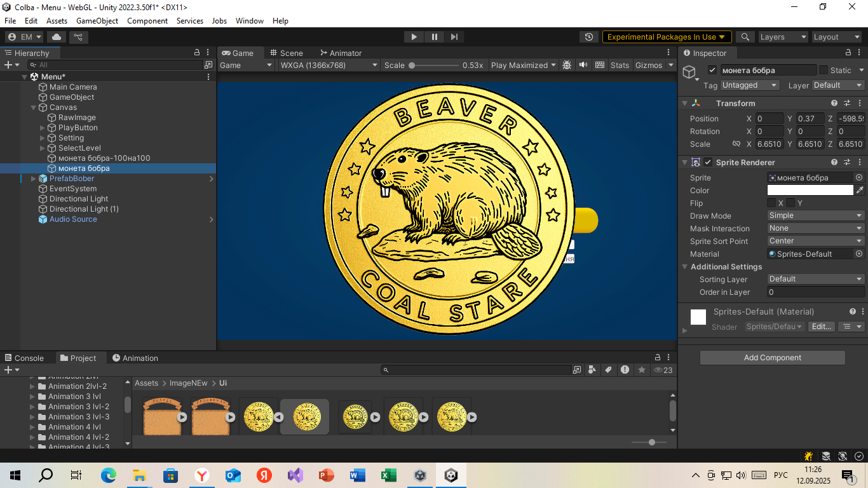Open the Sprite object picker circle
Screen dimensions: 868x488
coord(859,178)
